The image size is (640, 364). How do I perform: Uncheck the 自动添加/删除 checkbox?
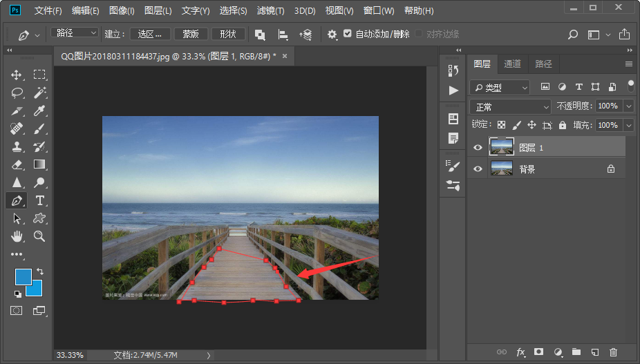click(347, 34)
